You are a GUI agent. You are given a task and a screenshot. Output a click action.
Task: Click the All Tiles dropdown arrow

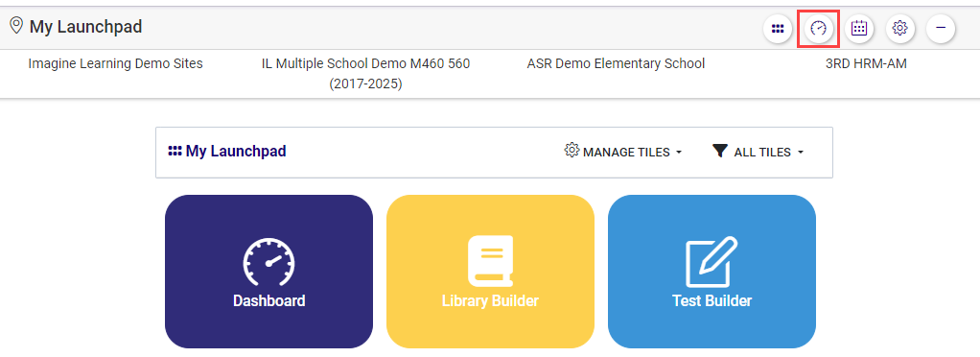(x=801, y=152)
